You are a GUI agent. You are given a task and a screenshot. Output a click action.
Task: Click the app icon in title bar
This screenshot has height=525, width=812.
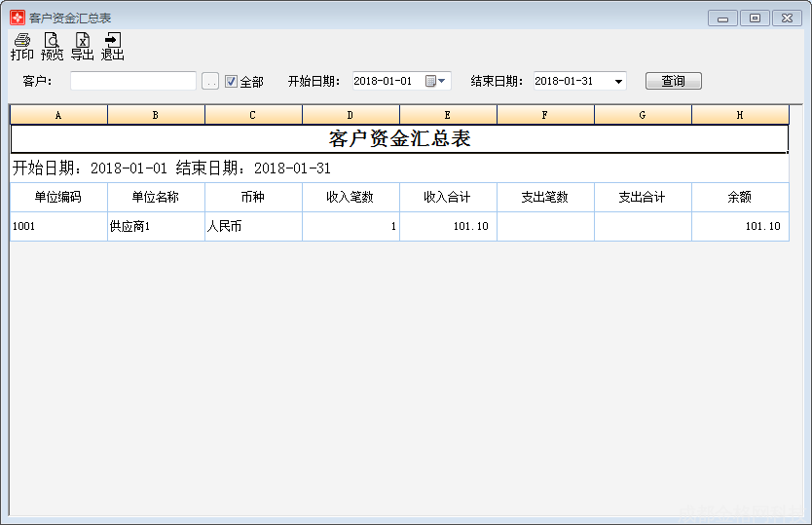point(17,18)
